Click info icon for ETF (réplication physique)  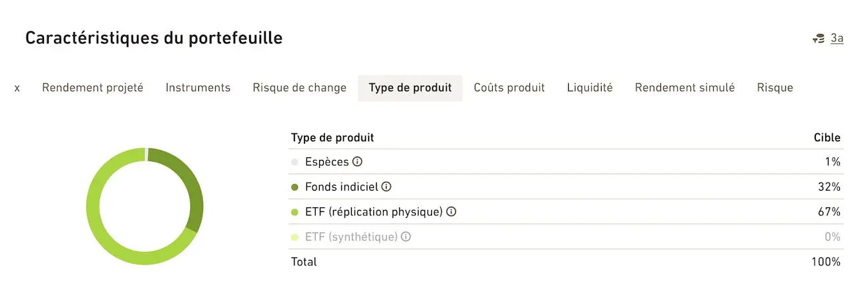451,212
